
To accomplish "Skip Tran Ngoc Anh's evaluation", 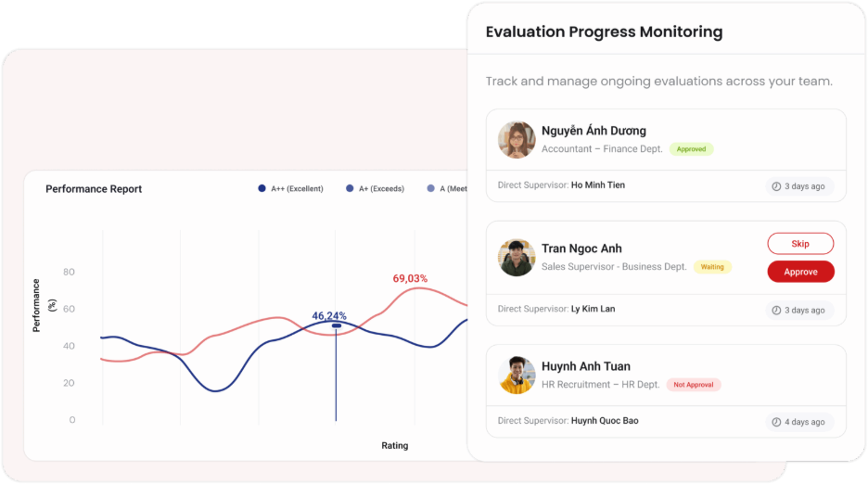I will (800, 244).
